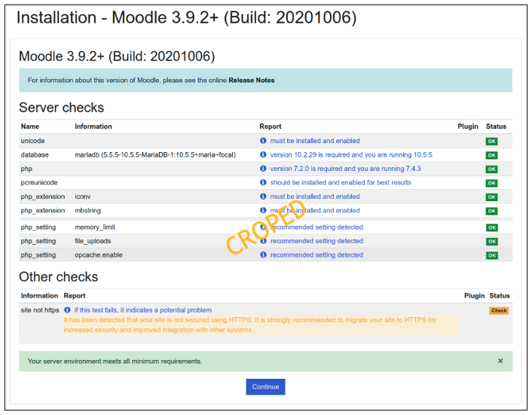This screenshot has height=415, width=532.
Task: Click the OK status badge for mbstring
Action: pyautogui.click(x=491, y=211)
